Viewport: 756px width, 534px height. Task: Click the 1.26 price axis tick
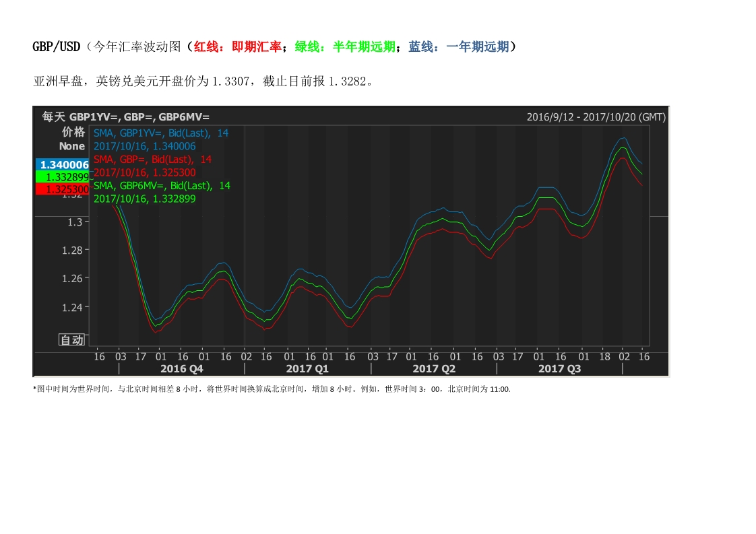coord(72,279)
